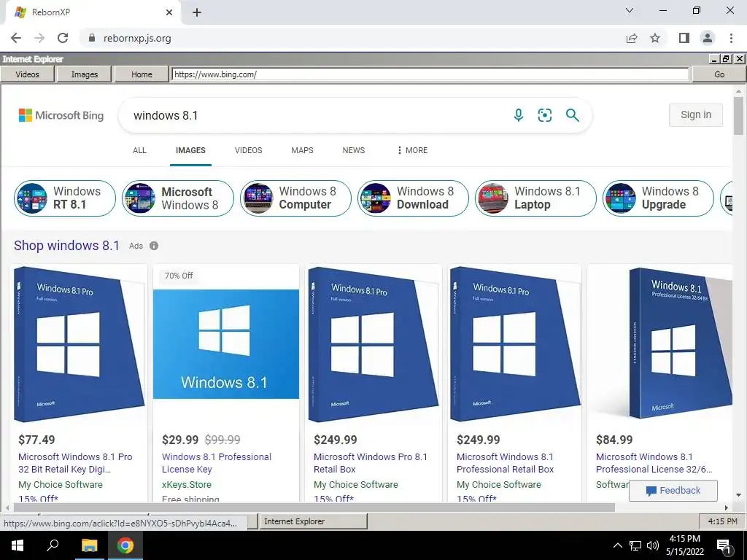Switch to the ALL tab
Image resolution: width=747 pixels, height=560 pixels.
[x=139, y=150]
